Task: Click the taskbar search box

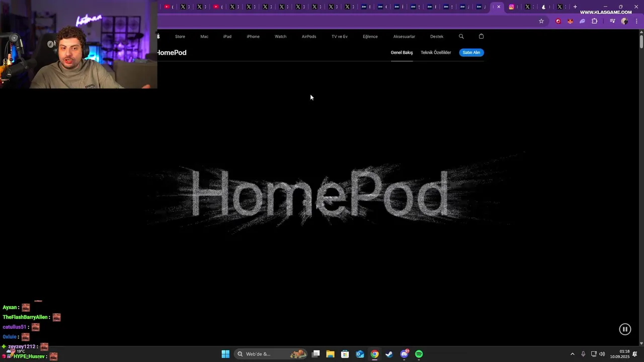Action: point(272,354)
